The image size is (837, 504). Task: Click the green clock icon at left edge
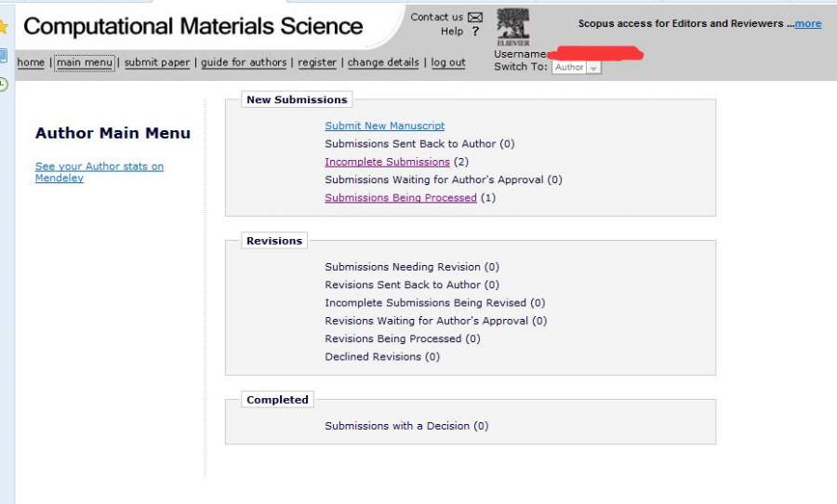tap(3, 84)
